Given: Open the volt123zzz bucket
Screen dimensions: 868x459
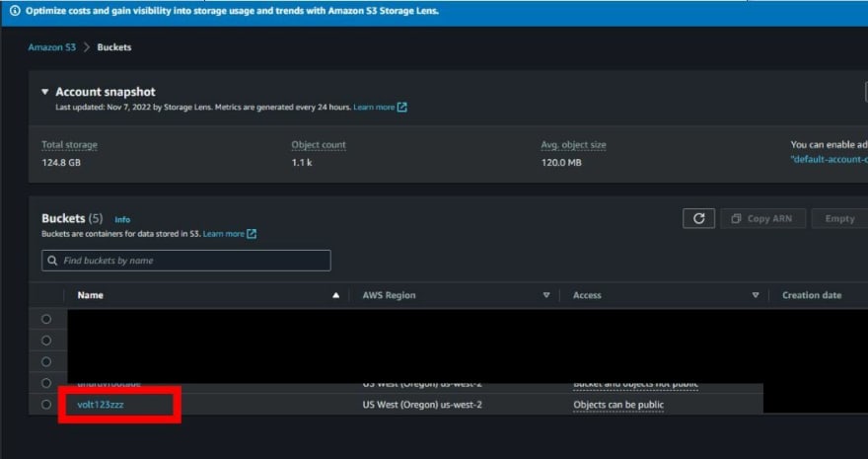Looking at the screenshot, I should (x=101, y=405).
